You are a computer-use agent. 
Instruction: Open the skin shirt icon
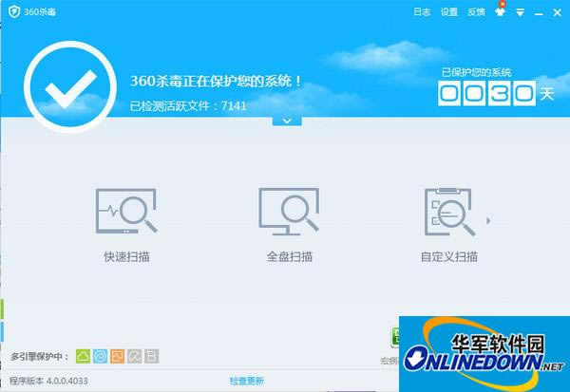pos(501,11)
